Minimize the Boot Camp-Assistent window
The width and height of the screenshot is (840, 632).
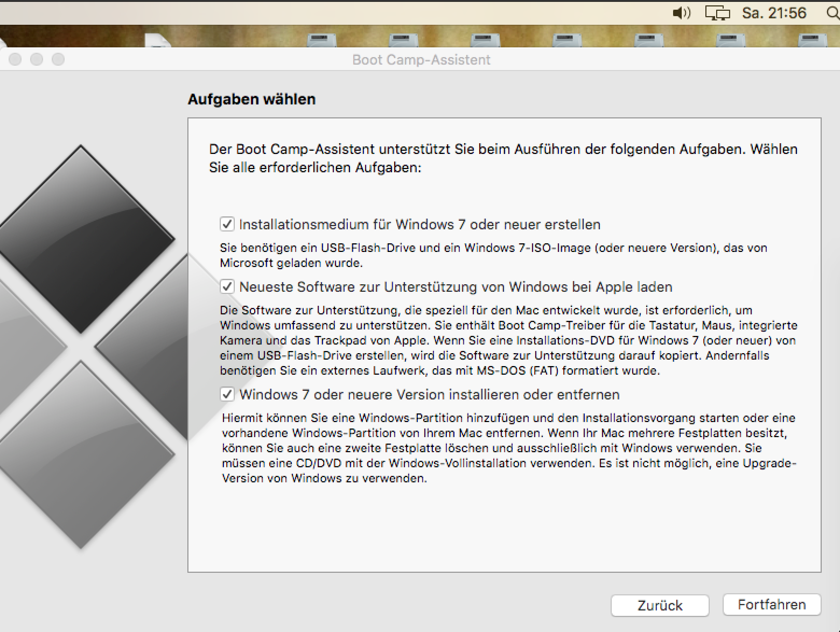[37, 59]
